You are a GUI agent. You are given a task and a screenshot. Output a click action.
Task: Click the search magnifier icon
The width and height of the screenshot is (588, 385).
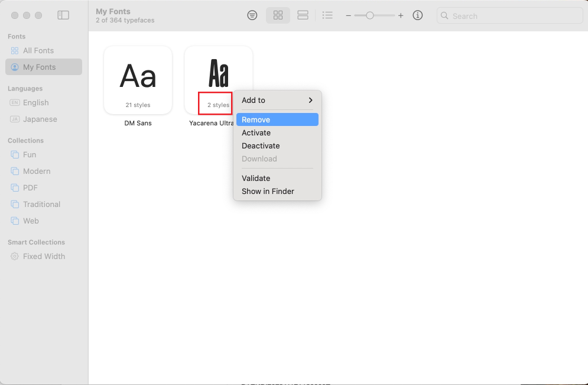point(444,16)
